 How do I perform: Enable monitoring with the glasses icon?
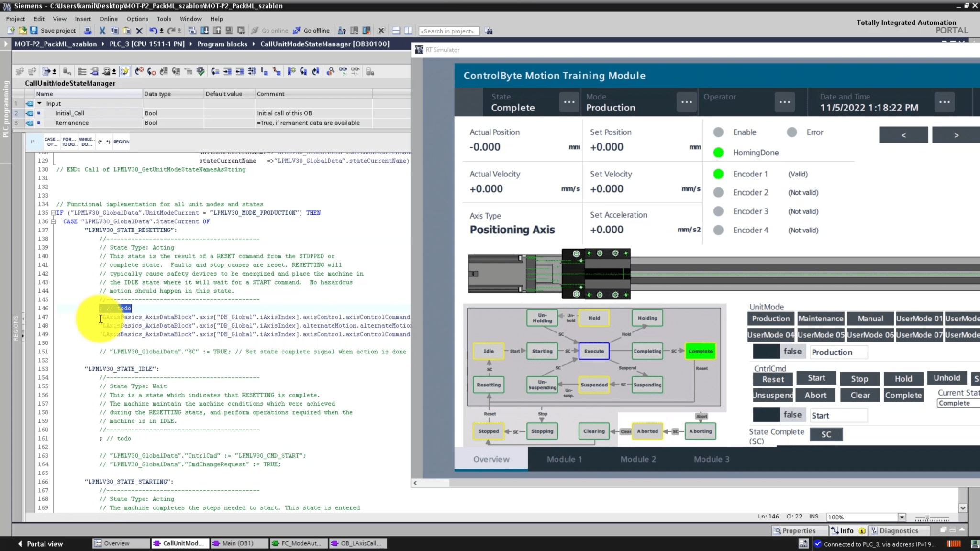click(344, 71)
